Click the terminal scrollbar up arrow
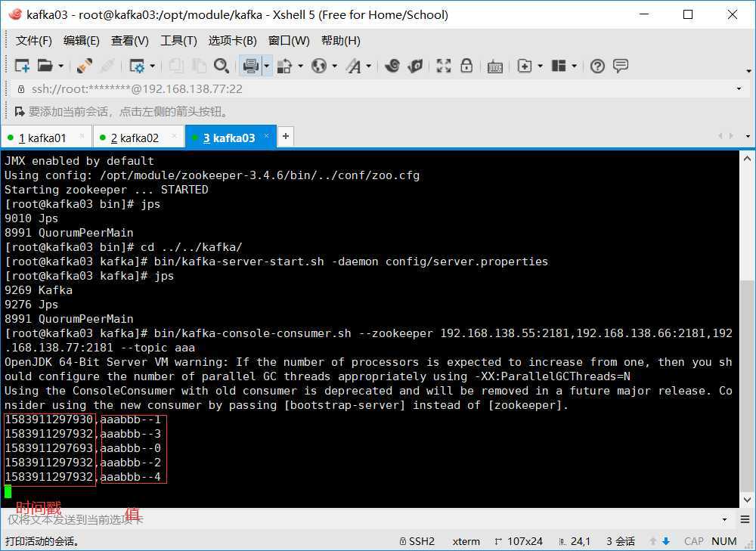The image size is (756, 551). click(x=748, y=159)
